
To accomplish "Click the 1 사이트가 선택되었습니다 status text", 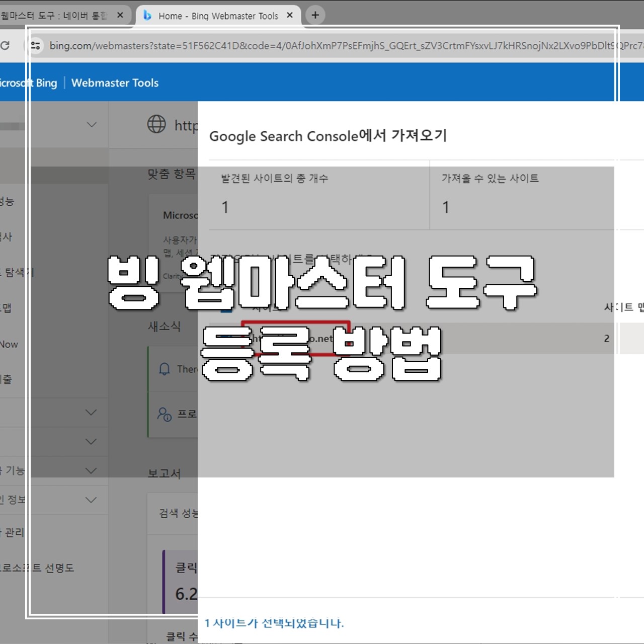I will (x=274, y=623).
